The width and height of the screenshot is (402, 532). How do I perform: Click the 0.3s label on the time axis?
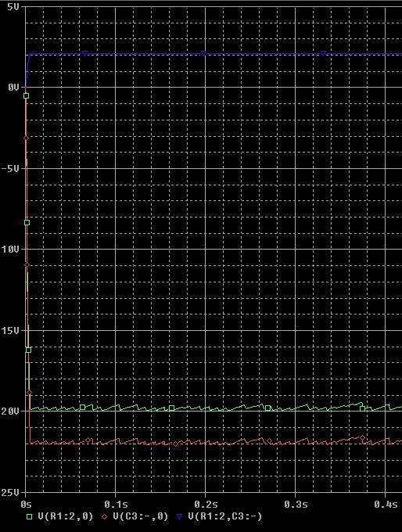296,504
